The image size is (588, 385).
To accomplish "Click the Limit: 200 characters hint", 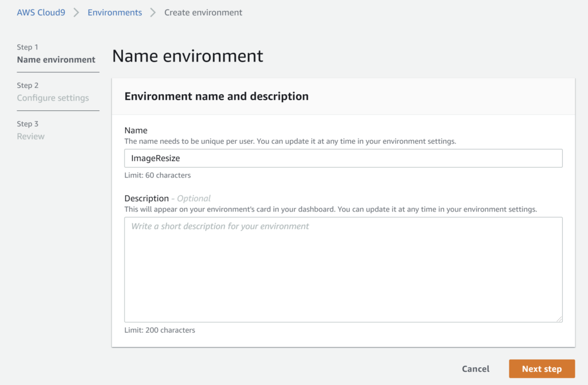I will [160, 330].
